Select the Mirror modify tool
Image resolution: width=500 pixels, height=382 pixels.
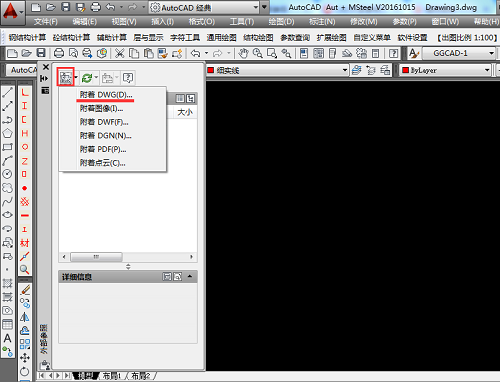(25, 317)
